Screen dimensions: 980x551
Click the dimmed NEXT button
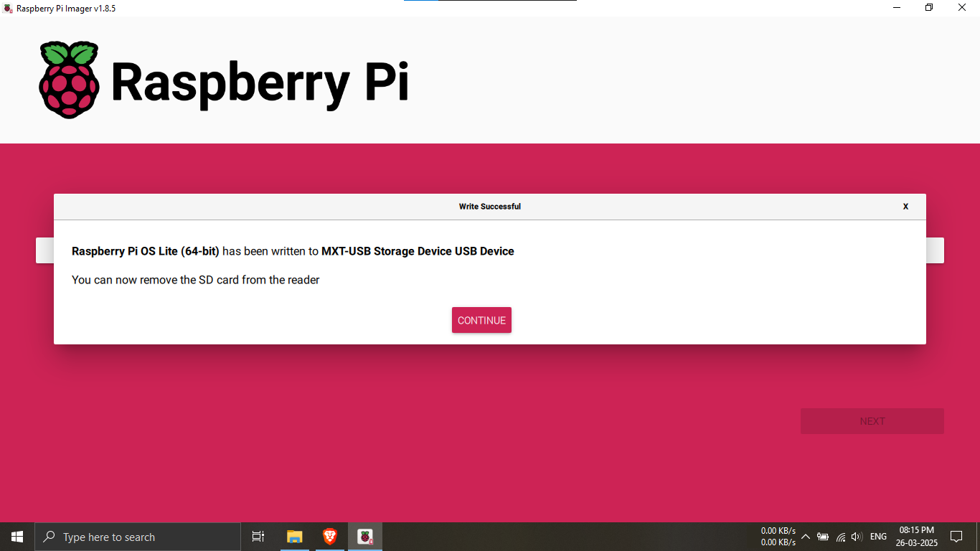pos(872,421)
